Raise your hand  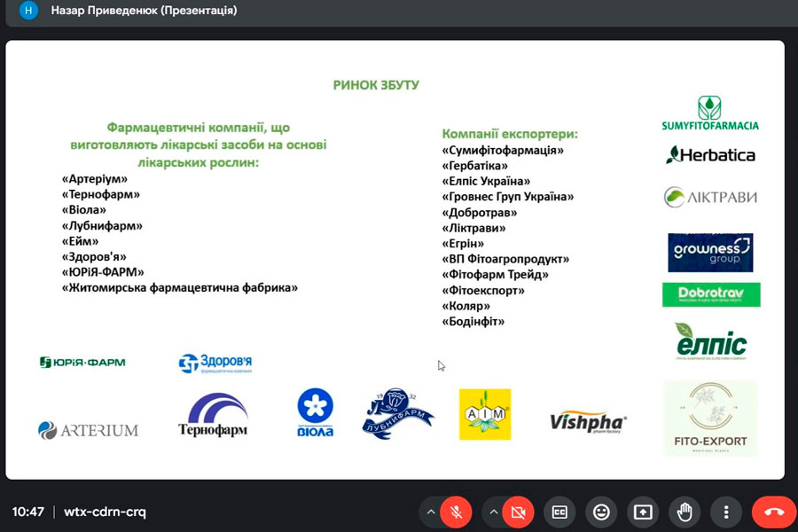click(x=685, y=512)
